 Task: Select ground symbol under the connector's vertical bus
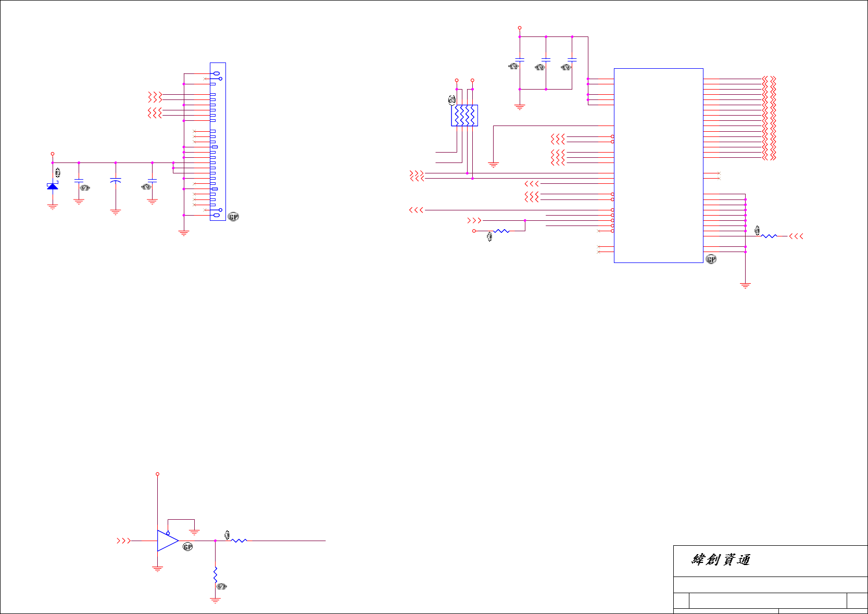184,233
